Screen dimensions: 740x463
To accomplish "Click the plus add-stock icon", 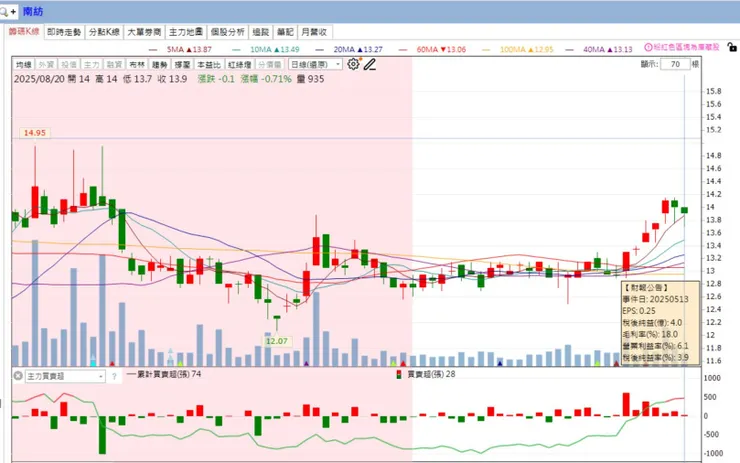I will click(13, 11).
